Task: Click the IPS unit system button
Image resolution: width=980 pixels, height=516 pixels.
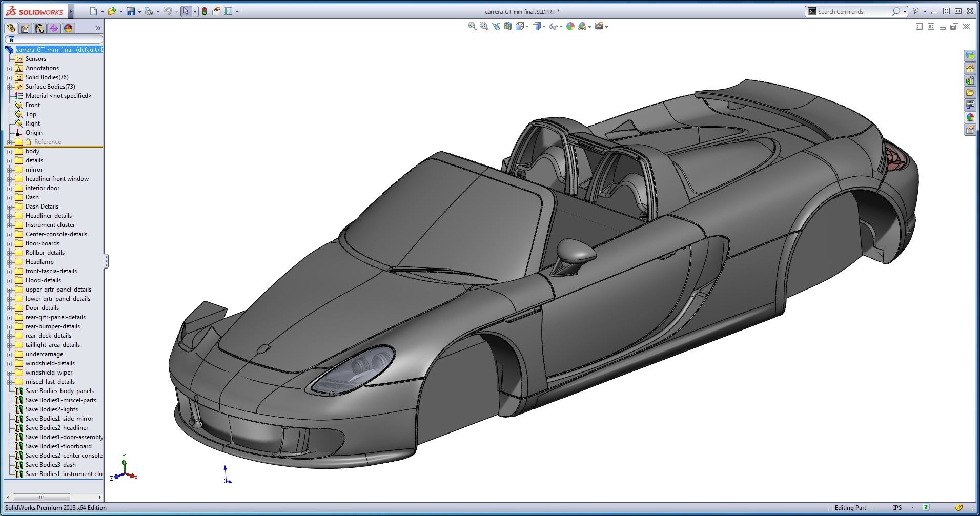Action: [x=897, y=508]
